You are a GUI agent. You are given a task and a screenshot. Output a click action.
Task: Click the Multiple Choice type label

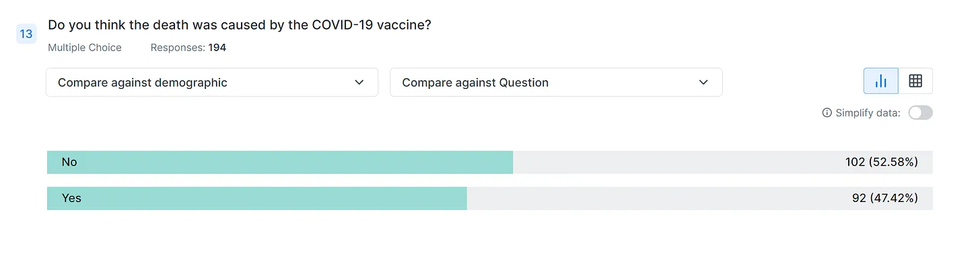click(85, 48)
